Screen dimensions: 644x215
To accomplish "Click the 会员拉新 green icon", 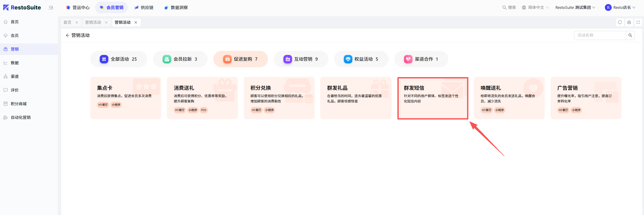I will [x=167, y=59].
